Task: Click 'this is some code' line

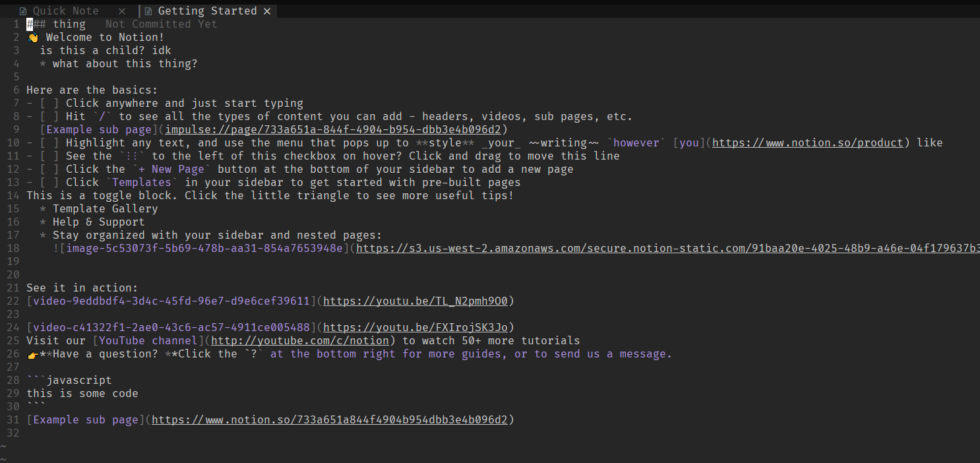Action: pos(82,394)
